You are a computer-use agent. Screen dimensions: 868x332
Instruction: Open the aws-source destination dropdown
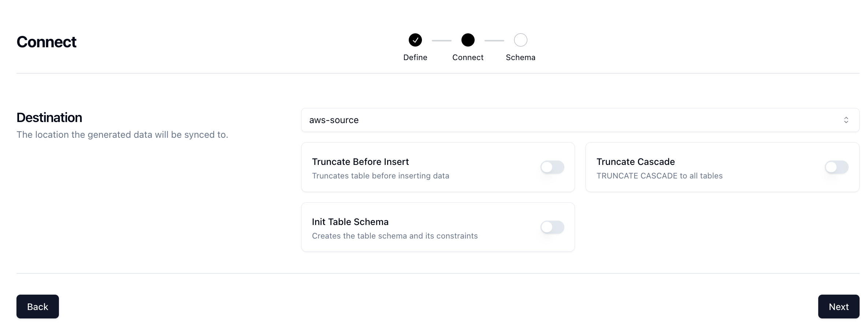click(x=580, y=120)
